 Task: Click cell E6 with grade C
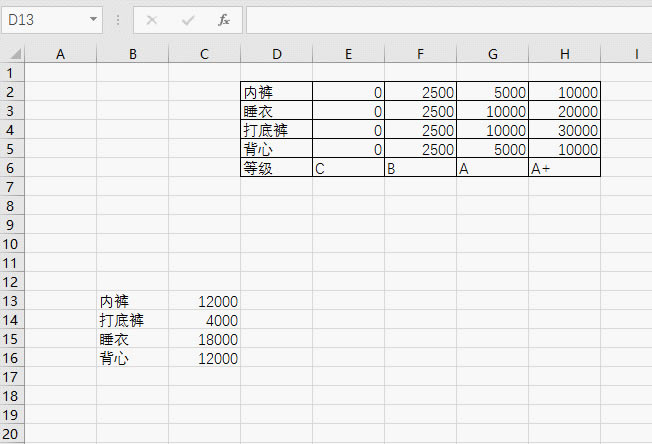[x=348, y=168]
